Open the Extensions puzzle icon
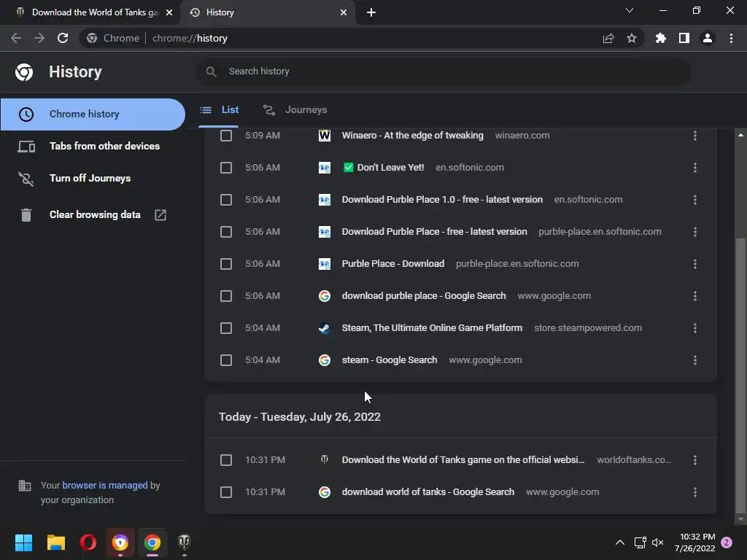Image resolution: width=747 pixels, height=560 pixels. [x=660, y=38]
